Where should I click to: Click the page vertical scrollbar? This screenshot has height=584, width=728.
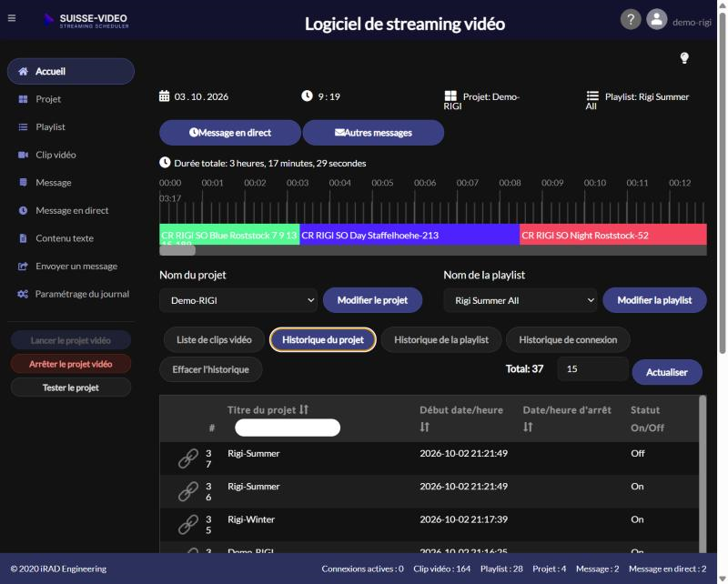click(x=723, y=184)
